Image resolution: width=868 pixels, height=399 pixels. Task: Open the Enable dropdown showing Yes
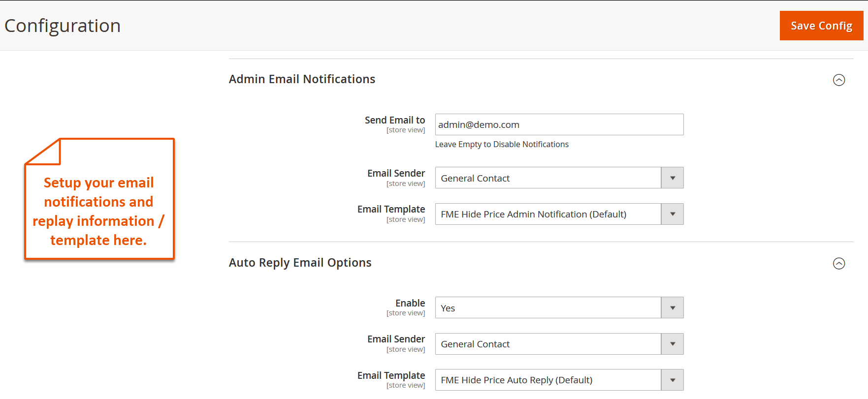click(559, 307)
